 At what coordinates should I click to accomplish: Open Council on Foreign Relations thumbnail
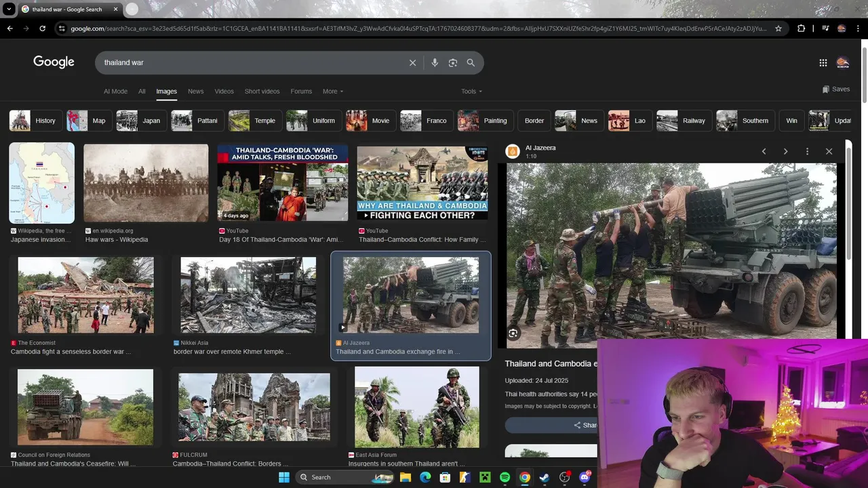click(85, 407)
